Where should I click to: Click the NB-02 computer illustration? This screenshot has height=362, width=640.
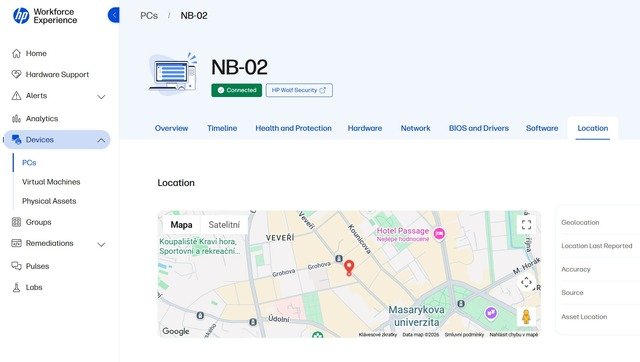tap(173, 73)
